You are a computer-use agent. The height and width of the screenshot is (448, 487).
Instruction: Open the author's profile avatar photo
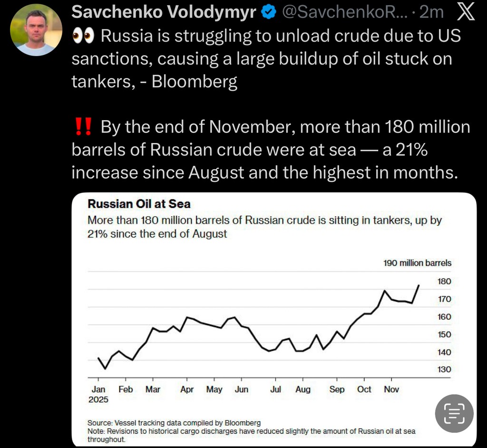click(x=36, y=30)
